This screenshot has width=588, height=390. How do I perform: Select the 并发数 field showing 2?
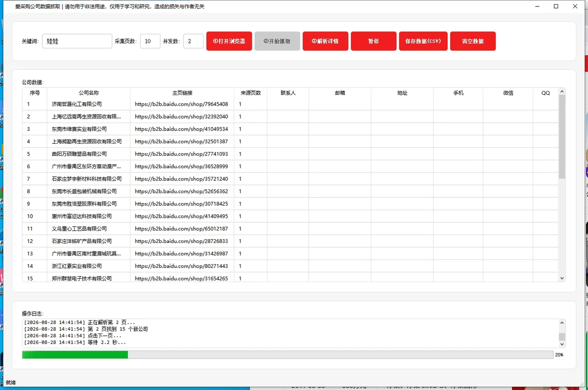(x=193, y=41)
